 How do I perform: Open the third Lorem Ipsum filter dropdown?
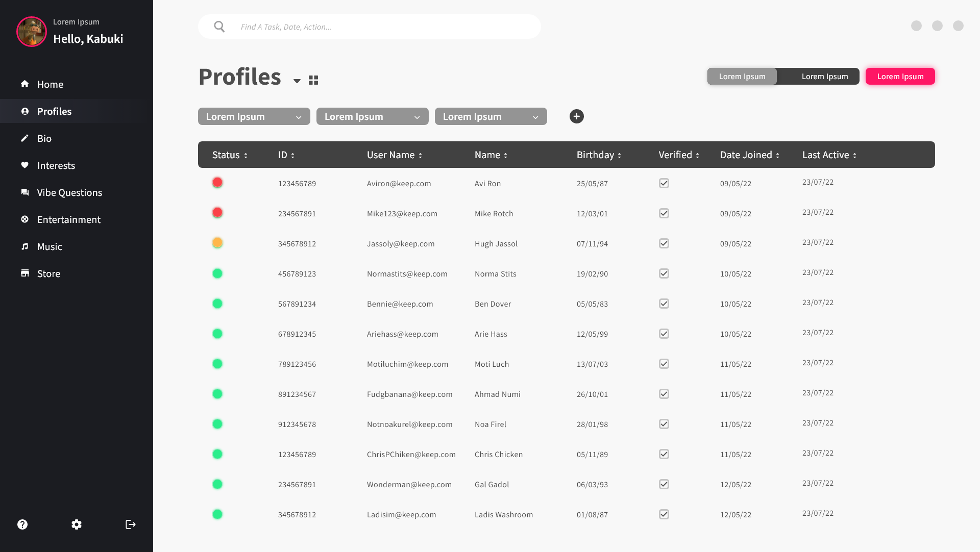(491, 116)
